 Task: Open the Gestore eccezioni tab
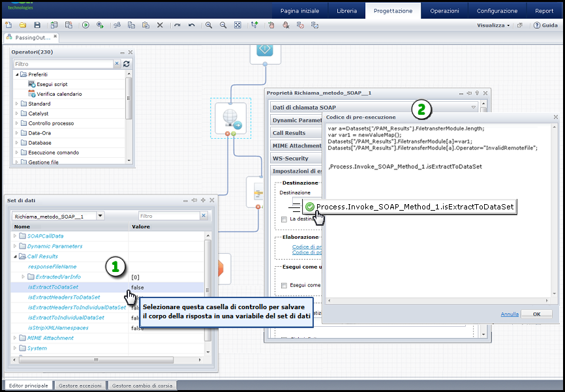coord(80,385)
